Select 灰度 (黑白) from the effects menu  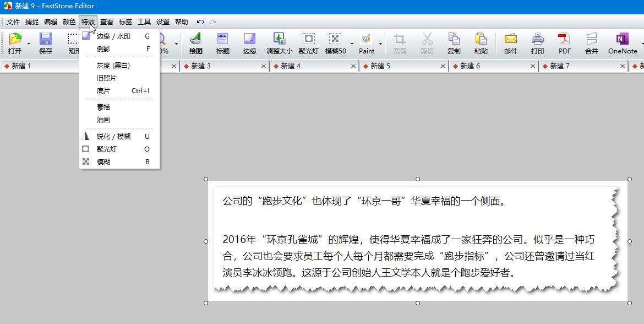[113, 66]
